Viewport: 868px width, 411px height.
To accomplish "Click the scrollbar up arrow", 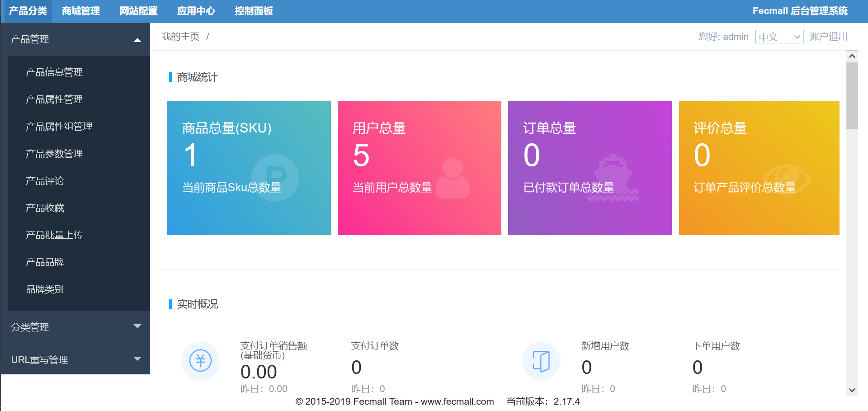I will (852, 56).
